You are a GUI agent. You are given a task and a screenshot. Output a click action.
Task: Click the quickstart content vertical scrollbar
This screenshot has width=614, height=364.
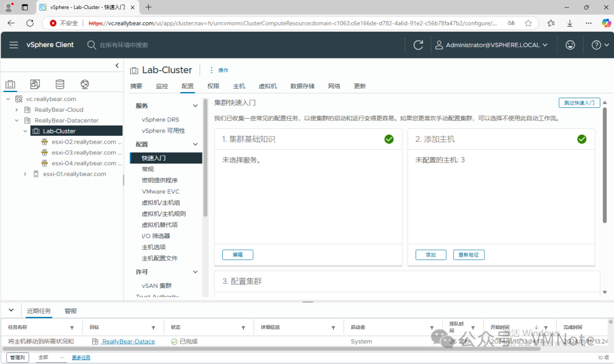point(604,164)
